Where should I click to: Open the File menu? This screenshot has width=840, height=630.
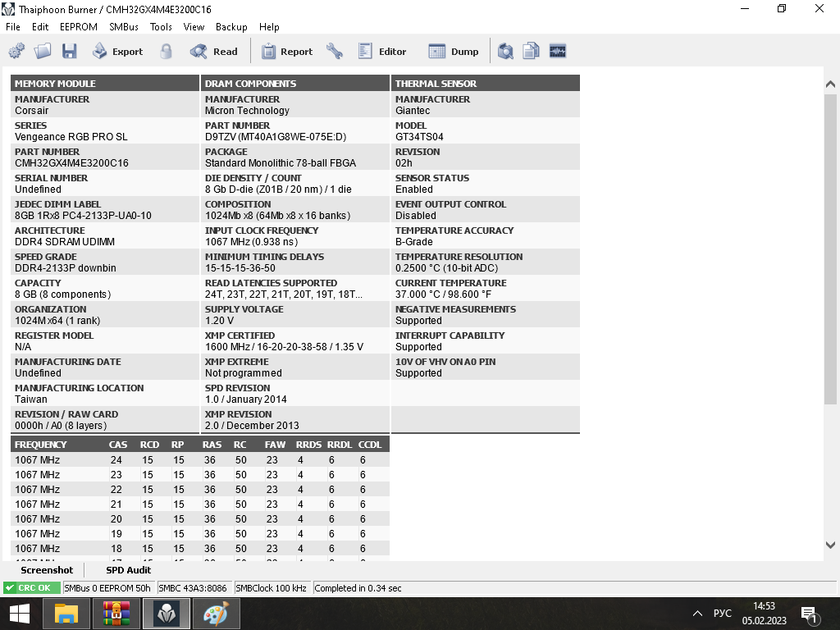click(x=13, y=27)
